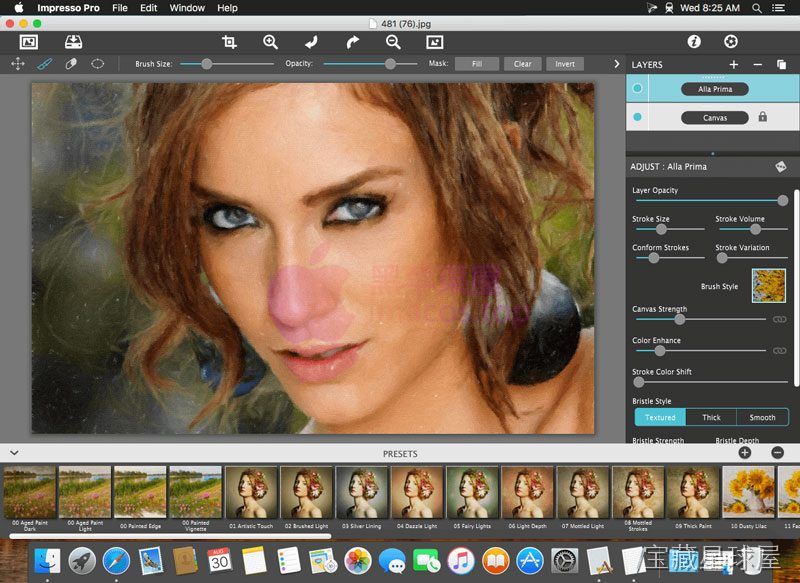Redo the action arrow
Viewport: 800px width, 583px height.
352,42
